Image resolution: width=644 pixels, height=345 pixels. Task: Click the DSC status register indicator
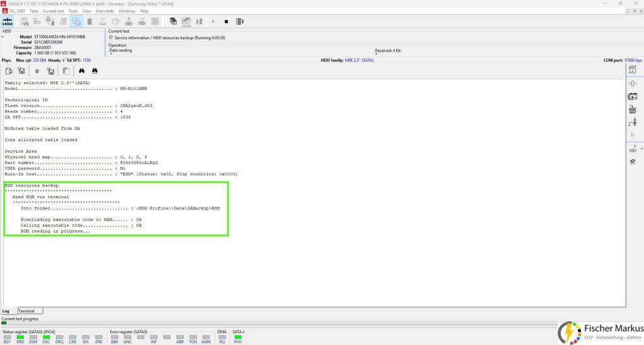coord(46,339)
